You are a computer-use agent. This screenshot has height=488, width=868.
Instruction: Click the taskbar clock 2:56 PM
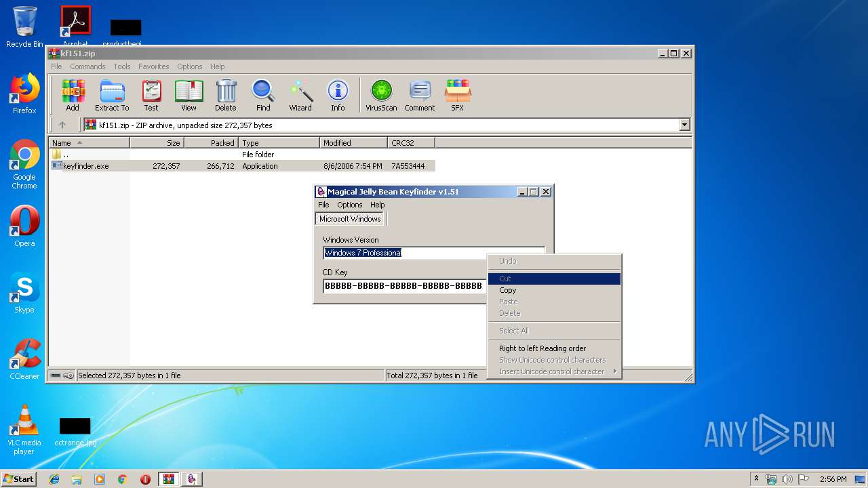pyautogui.click(x=833, y=479)
